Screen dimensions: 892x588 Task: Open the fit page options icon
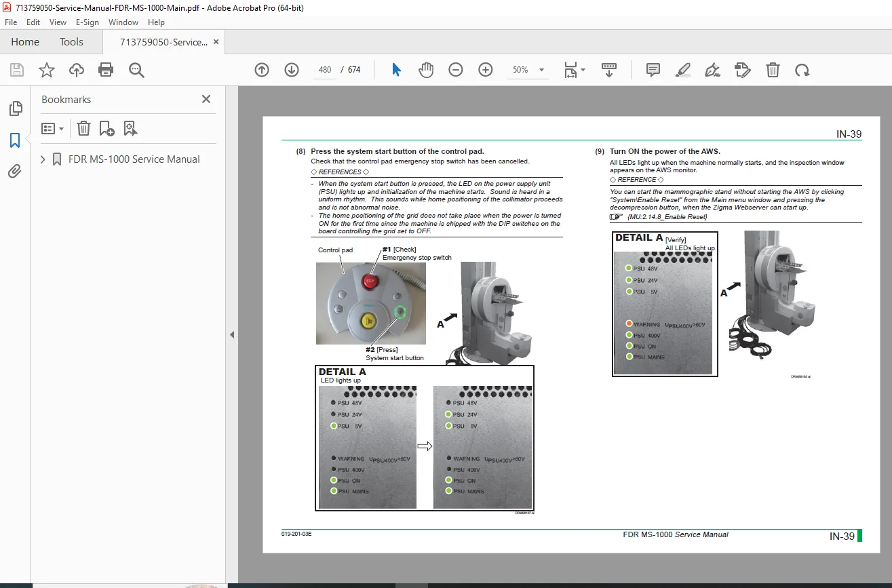coord(575,70)
